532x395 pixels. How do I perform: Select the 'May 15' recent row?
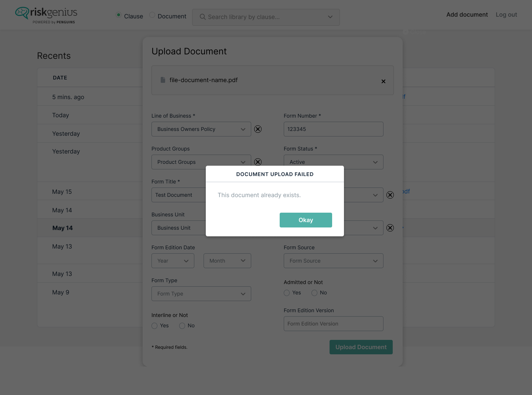[90, 192]
